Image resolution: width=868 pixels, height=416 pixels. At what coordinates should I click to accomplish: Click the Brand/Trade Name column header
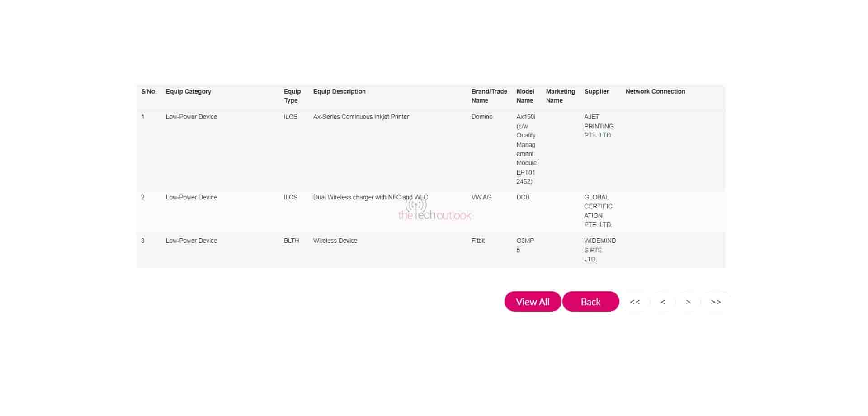click(489, 96)
